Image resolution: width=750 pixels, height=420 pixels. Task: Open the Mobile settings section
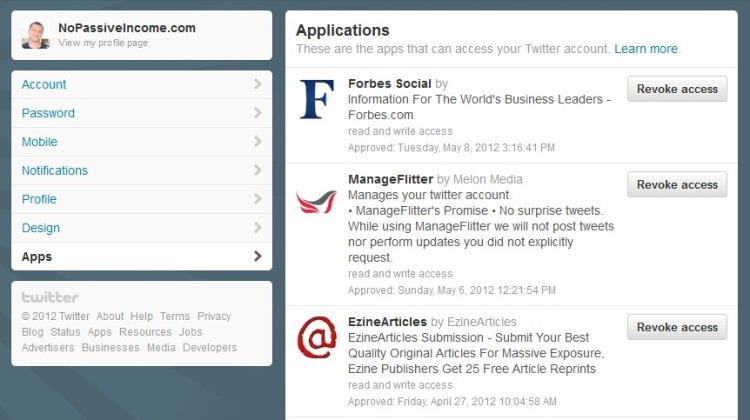[142, 142]
